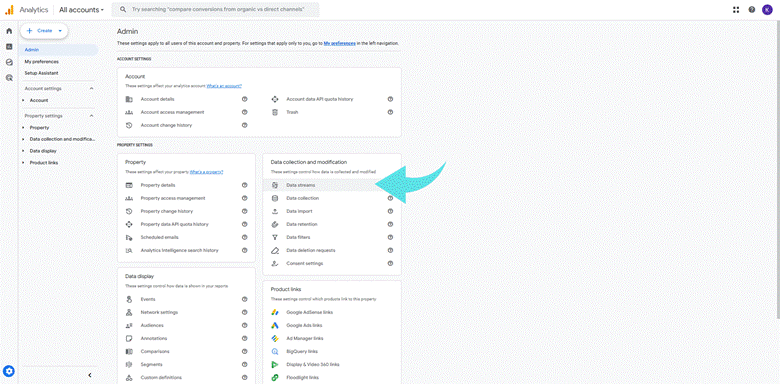Image resolution: width=780 pixels, height=384 pixels.
Task: Open the Reports icon in left rail
Action: point(9,47)
